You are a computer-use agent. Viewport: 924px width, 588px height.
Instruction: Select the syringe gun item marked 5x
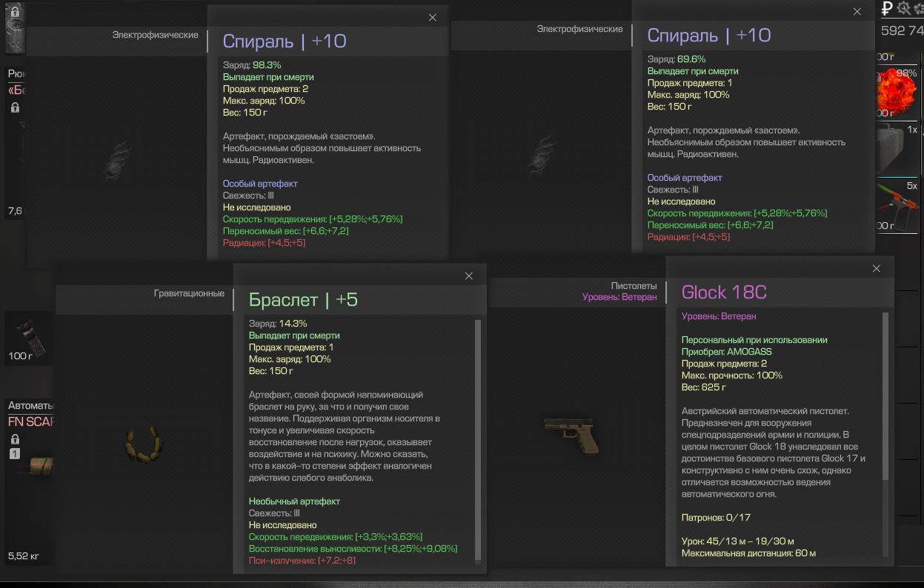(x=897, y=205)
